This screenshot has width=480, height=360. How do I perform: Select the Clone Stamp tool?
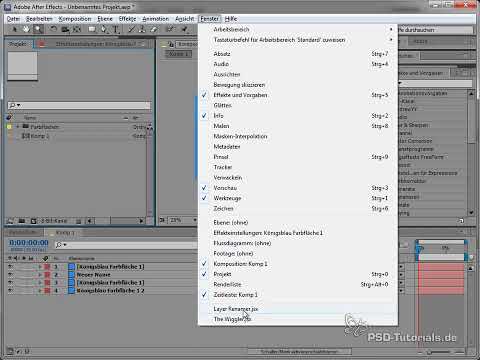click(x=142, y=29)
